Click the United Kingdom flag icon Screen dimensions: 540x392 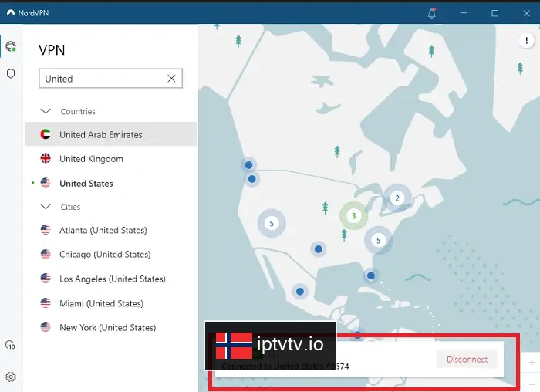pos(46,158)
